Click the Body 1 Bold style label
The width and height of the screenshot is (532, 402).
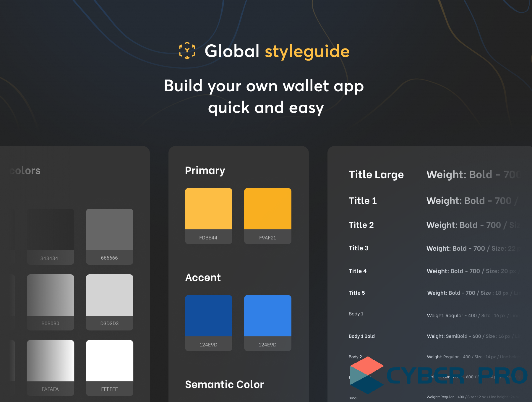click(361, 336)
